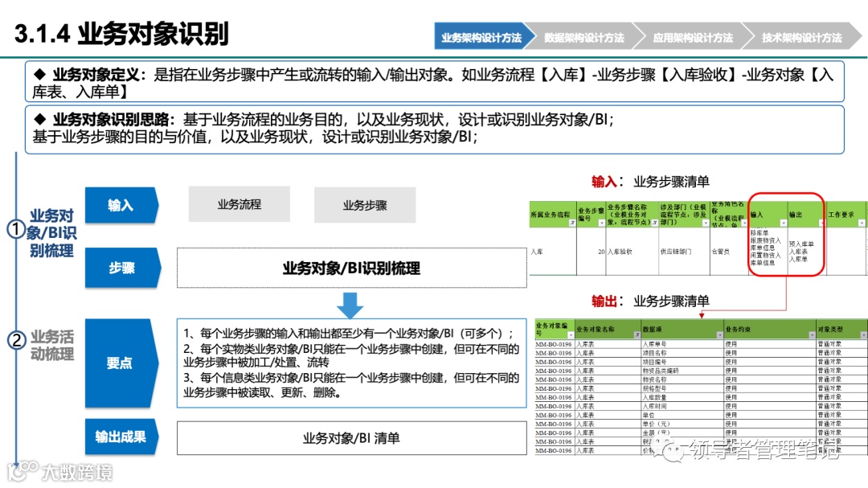The width and height of the screenshot is (868, 488).
Task: Open the 涉及部门 column dropdown
Action: coord(706,223)
